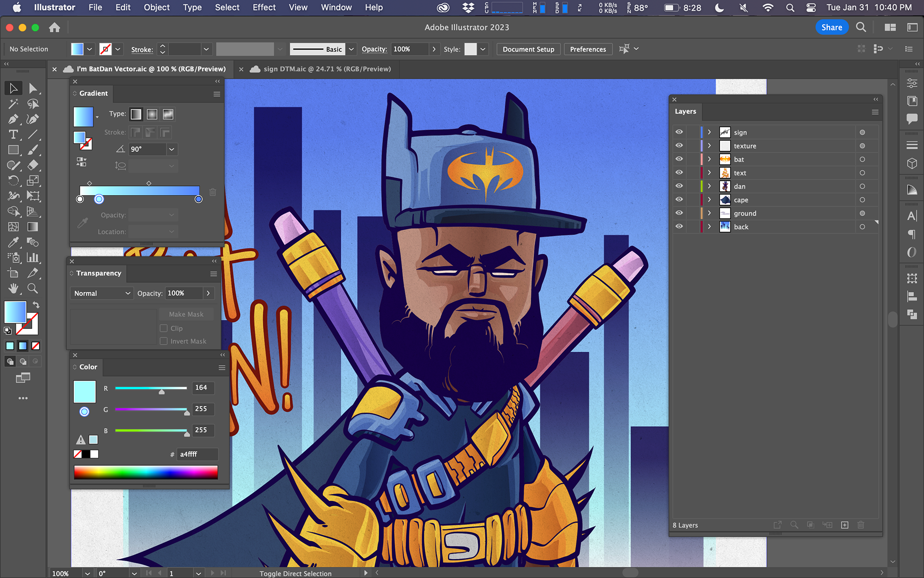This screenshot has height=578, width=924.
Task: Select the Type tool
Action: click(13, 134)
